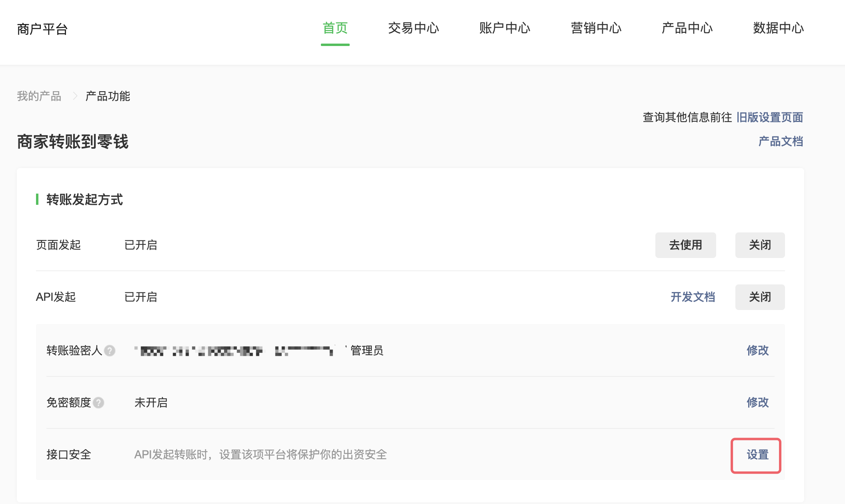Click 设置 for 接口安全
Image resolution: width=845 pixels, height=504 pixels.
pyautogui.click(x=757, y=455)
